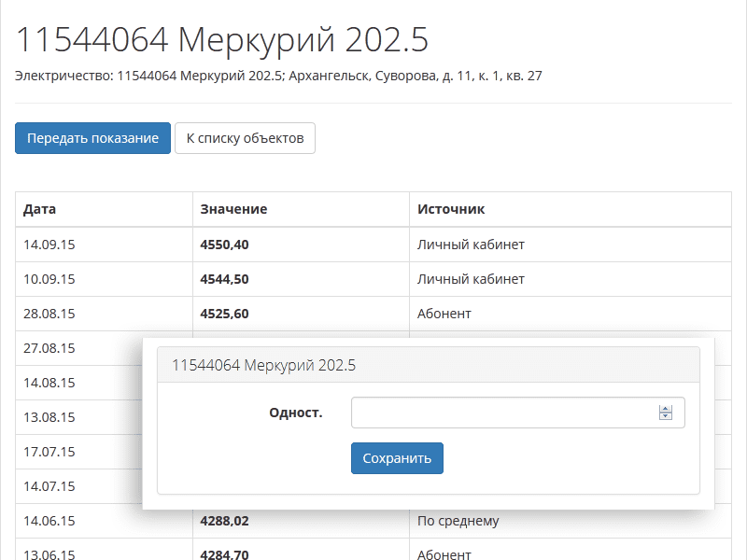Click the date 14.09.15

click(49, 245)
